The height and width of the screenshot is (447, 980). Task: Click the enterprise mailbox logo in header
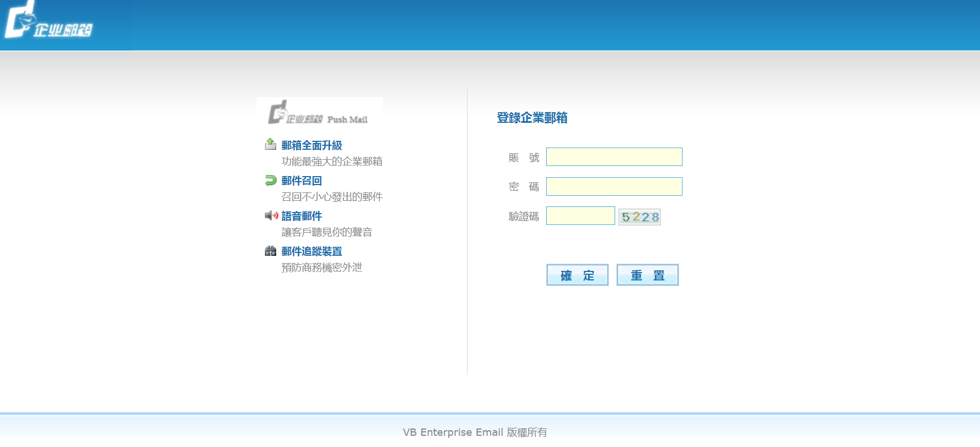point(49,20)
